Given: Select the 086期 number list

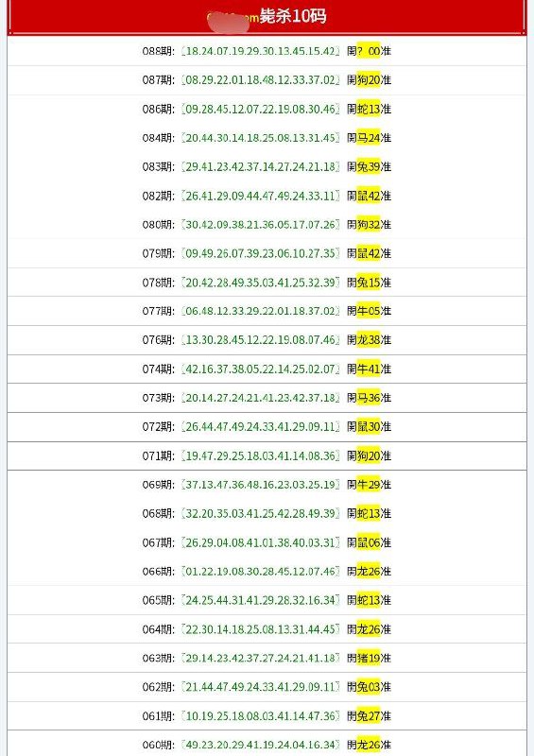Looking at the screenshot, I should click(261, 109).
